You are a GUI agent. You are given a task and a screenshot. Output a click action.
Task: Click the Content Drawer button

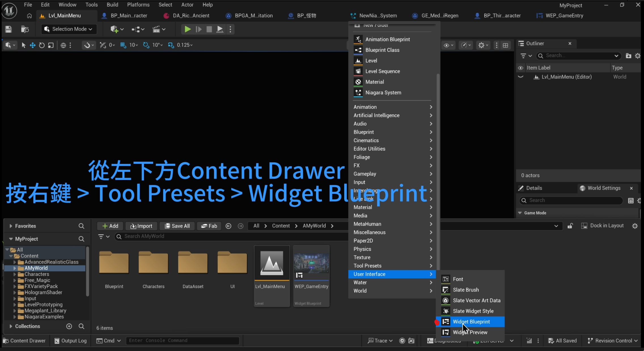(x=24, y=341)
